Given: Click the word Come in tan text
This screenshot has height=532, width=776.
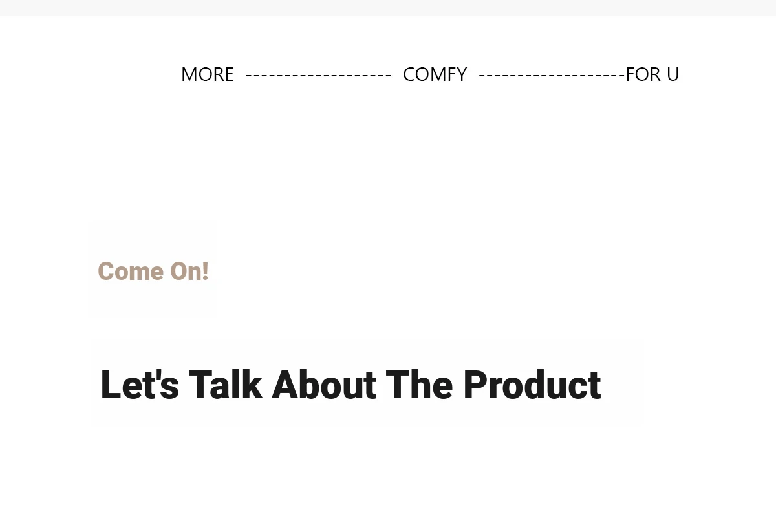Looking at the screenshot, I should click(131, 271).
